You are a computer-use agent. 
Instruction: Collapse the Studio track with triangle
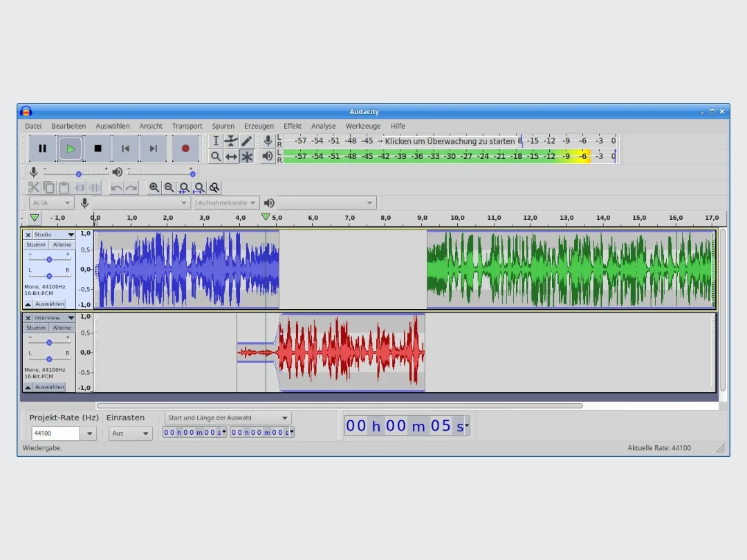28,304
